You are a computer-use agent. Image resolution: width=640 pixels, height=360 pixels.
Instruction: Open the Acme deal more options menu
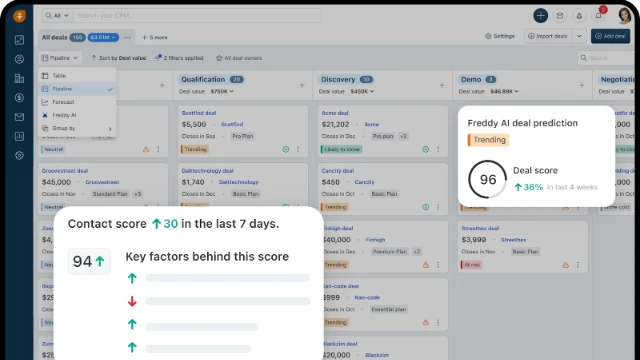(438, 149)
